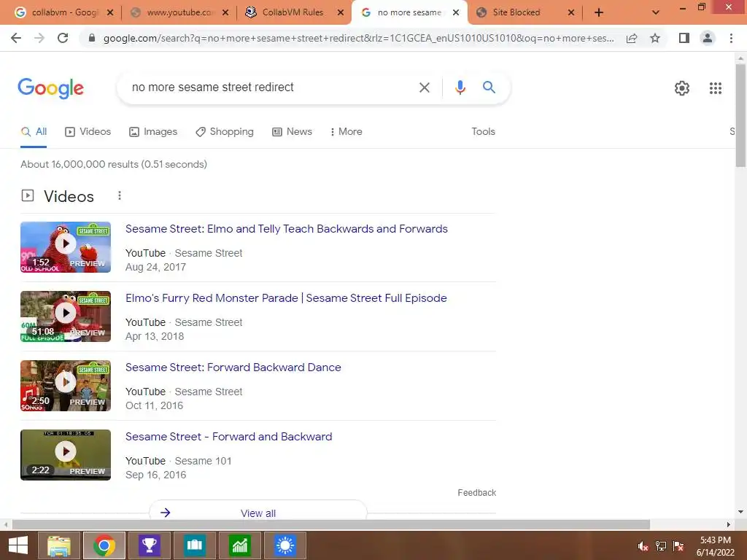Reload the current page
The width and height of the screenshot is (747, 560).
(x=63, y=38)
